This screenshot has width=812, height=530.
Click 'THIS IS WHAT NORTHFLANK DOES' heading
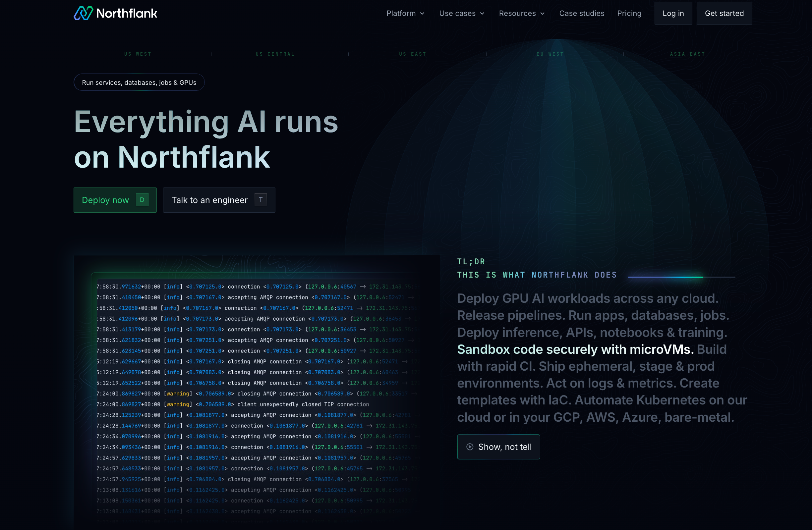click(x=537, y=275)
